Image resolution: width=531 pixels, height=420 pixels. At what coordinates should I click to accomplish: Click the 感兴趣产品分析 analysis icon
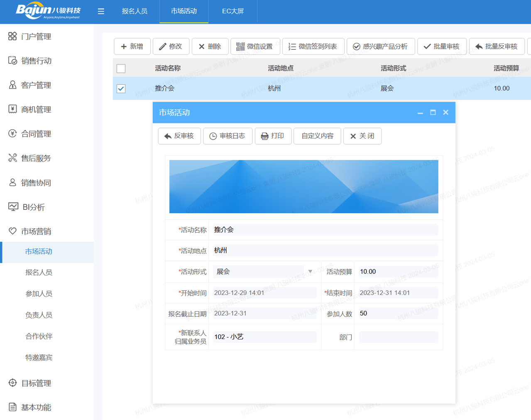tap(356, 46)
